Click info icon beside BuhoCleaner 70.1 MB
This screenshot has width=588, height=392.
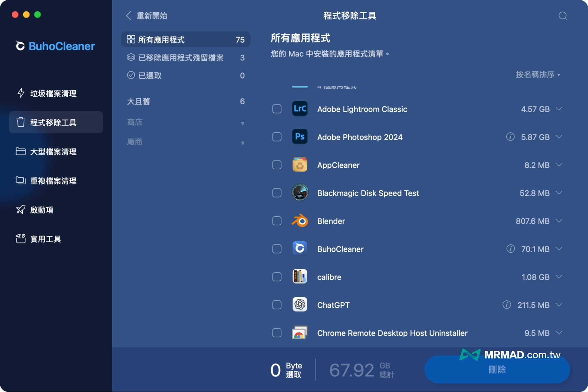click(510, 249)
